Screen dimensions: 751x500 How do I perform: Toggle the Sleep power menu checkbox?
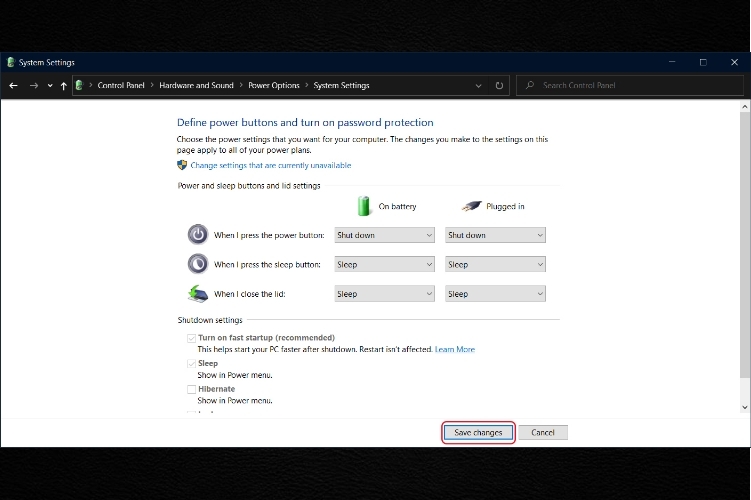tap(192, 364)
